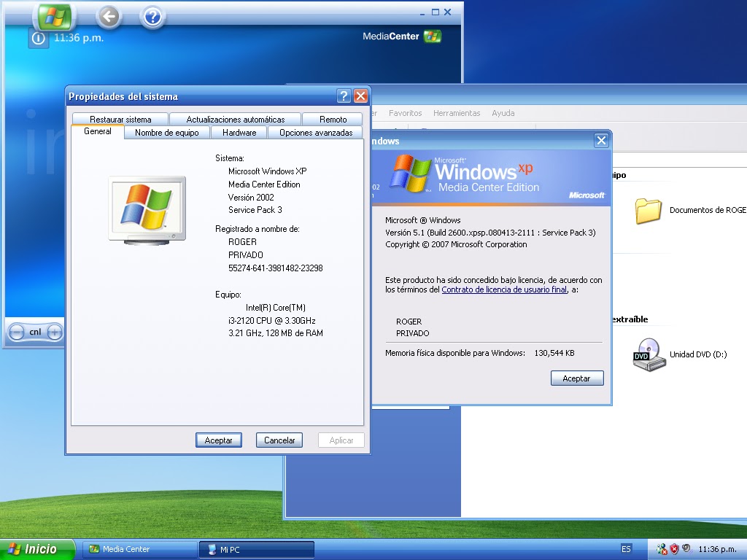Open the Ayuda menu

click(x=503, y=113)
